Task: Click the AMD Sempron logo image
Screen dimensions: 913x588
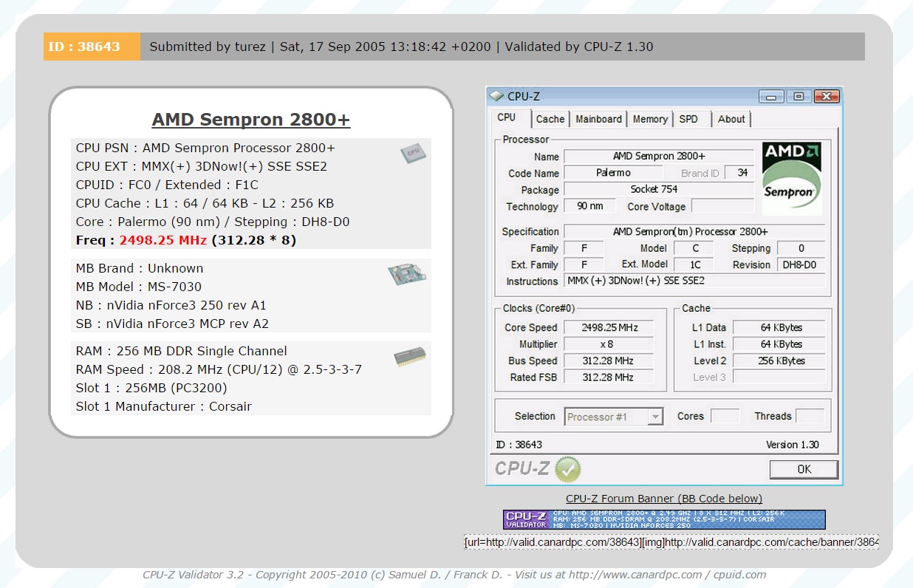Action: pos(791,178)
